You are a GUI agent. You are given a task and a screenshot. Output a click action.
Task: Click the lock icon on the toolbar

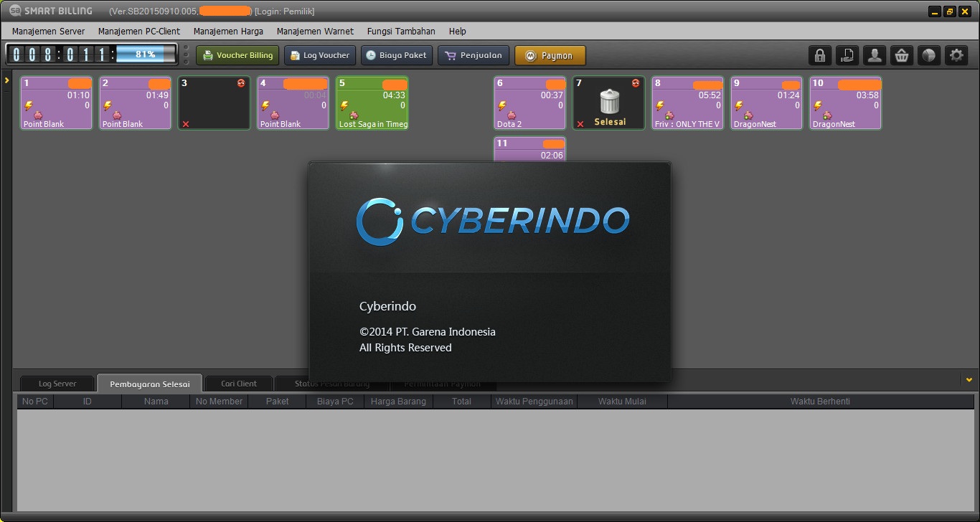820,55
